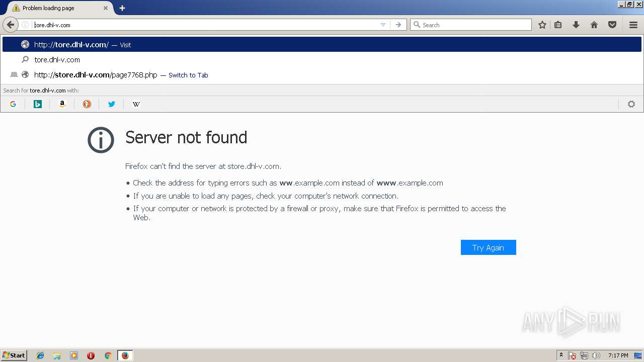Bookmark this page with the star icon

[x=542, y=25]
